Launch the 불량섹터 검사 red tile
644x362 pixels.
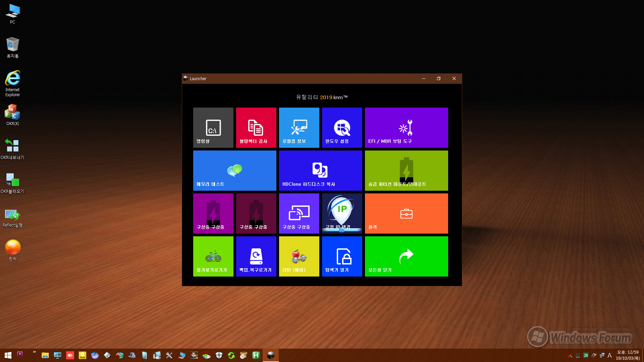pyautogui.click(x=256, y=128)
